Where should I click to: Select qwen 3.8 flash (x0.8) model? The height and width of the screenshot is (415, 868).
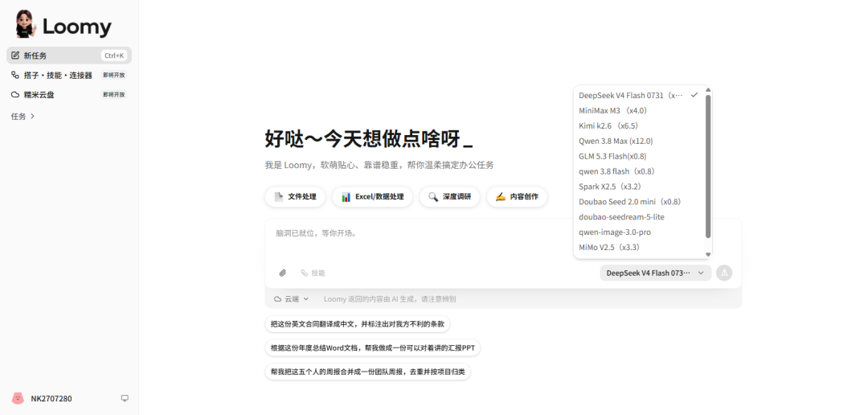[x=640, y=172]
